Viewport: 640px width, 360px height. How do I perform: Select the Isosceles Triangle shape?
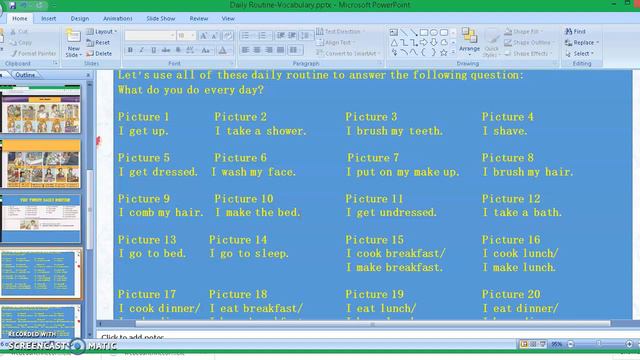click(394, 42)
